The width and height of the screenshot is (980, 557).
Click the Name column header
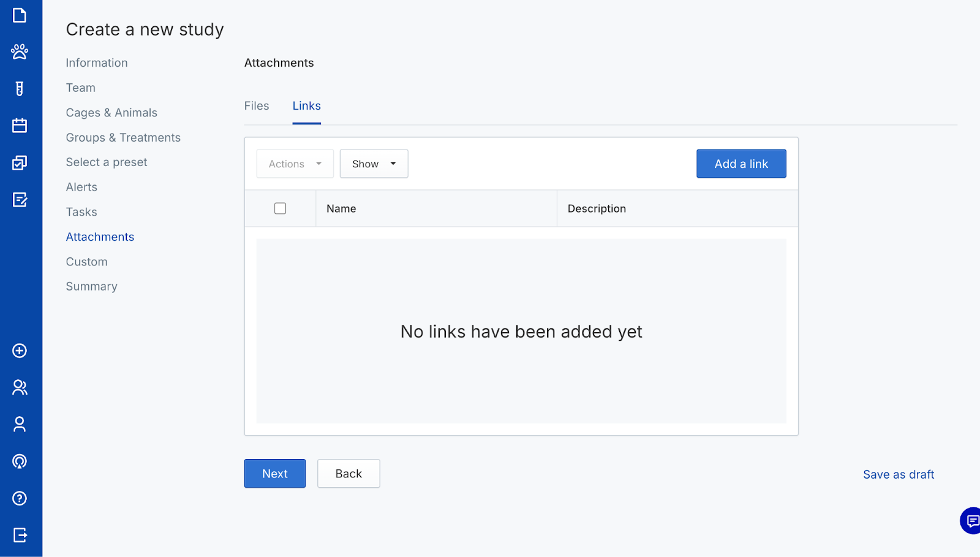[x=341, y=208]
